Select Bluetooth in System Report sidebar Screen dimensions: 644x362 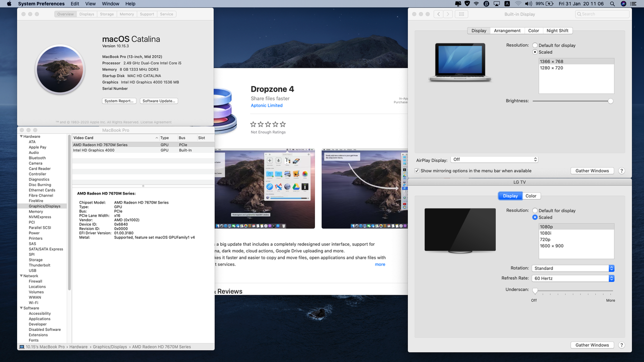click(x=37, y=158)
